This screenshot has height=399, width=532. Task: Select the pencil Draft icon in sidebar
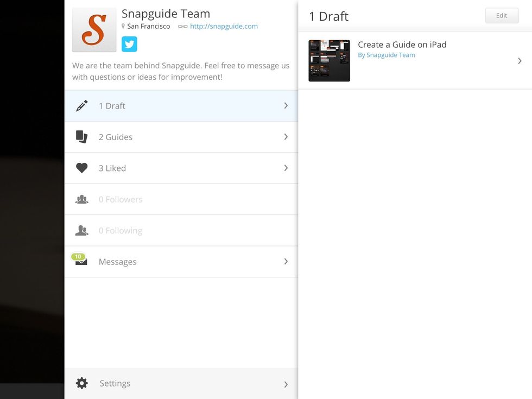point(82,105)
